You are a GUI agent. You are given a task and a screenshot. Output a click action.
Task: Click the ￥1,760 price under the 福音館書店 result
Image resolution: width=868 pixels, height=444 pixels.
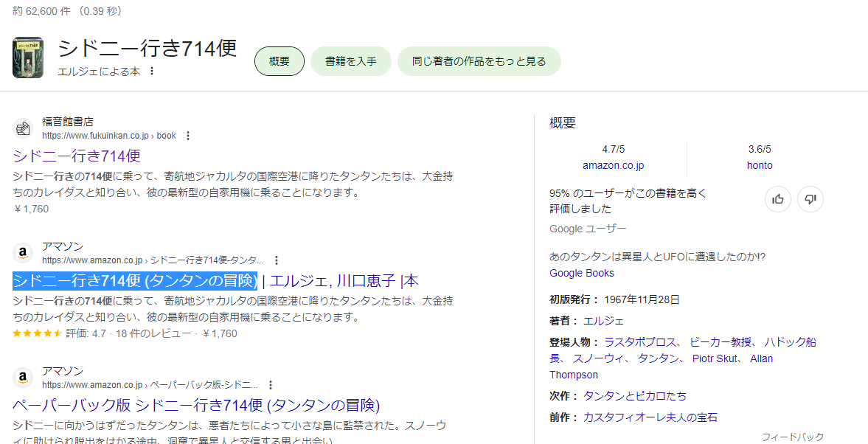tap(31, 209)
